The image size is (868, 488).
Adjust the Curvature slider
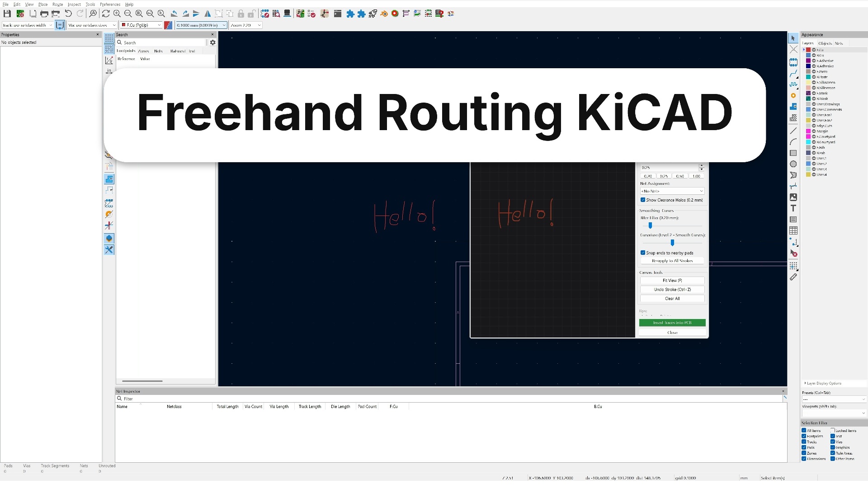click(x=672, y=243)
